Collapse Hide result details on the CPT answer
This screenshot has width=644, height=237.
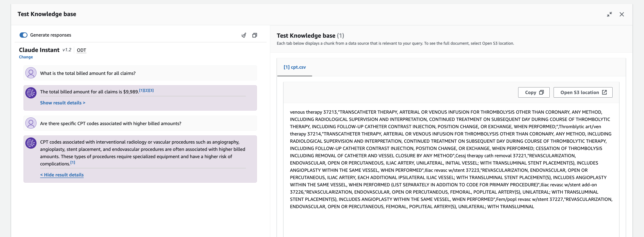point(62,175)
